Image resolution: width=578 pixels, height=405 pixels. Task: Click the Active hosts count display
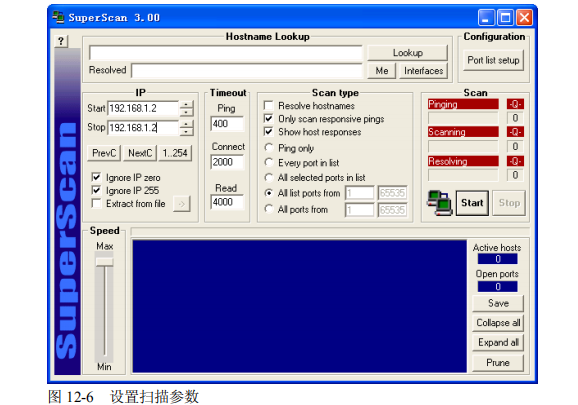point(498,259)
